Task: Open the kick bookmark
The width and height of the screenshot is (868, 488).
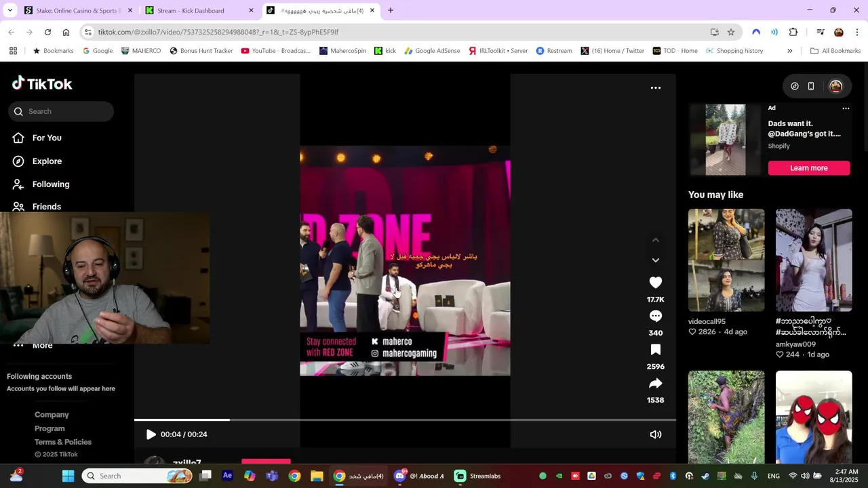Action: [x=384, y=51]
